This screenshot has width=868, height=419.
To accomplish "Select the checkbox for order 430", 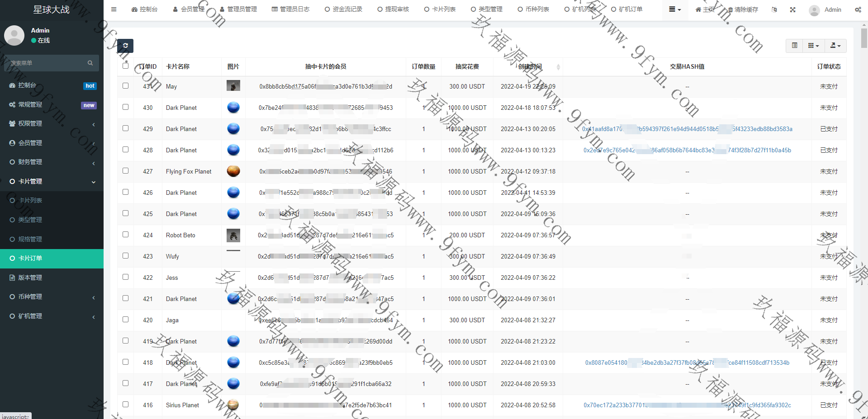I will [x=125, y=107].
